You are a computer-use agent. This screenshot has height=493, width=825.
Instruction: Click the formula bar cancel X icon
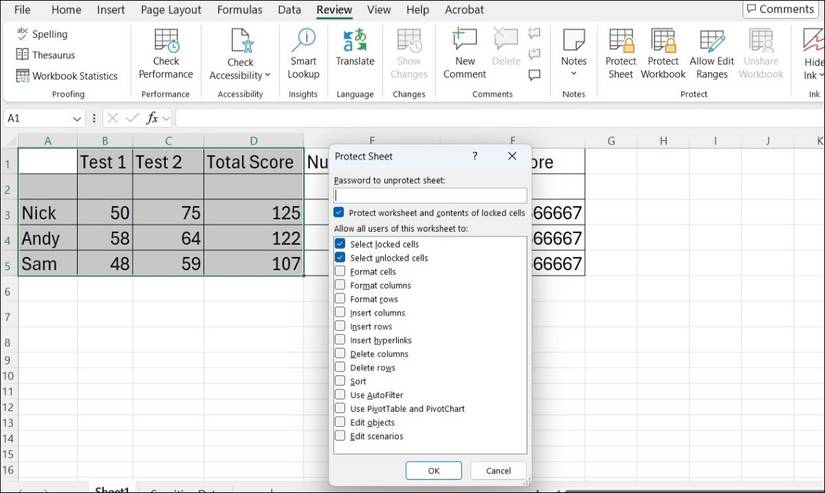112,118
